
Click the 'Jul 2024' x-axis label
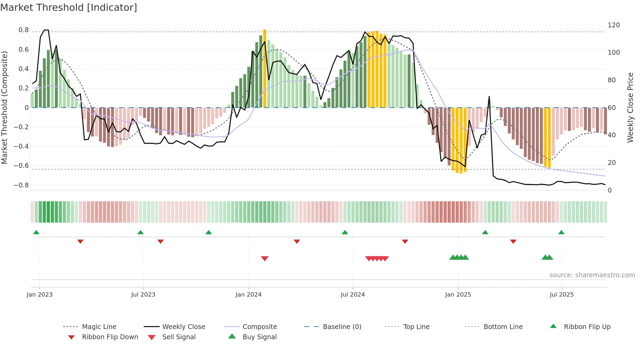pyautogui.click(x=353, y=294)
